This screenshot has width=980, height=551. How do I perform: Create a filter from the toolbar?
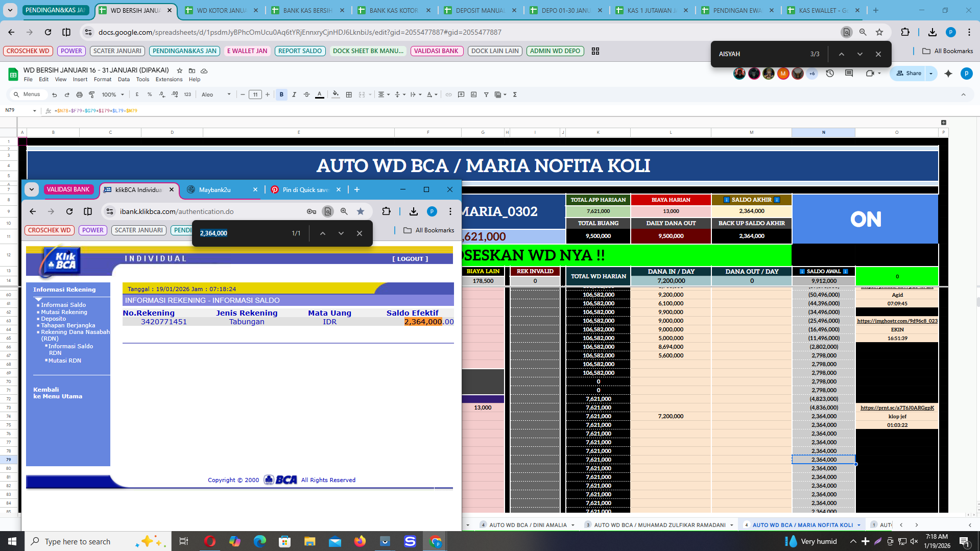coord(486,94)
